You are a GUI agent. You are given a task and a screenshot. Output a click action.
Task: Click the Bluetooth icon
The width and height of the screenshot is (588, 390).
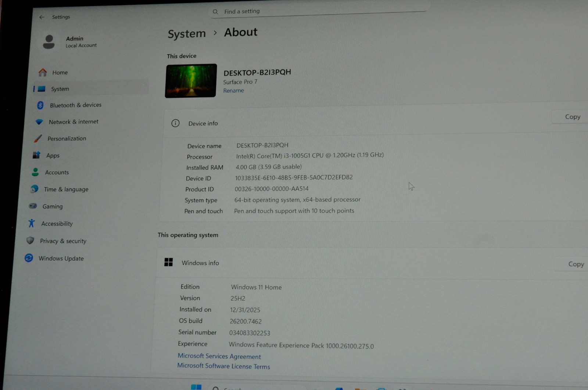tap(40, 105)
